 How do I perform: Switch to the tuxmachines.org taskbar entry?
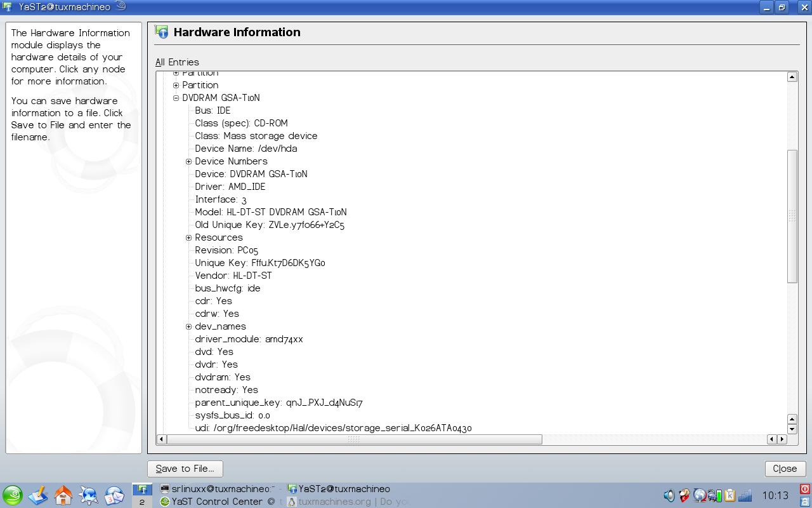348,502
